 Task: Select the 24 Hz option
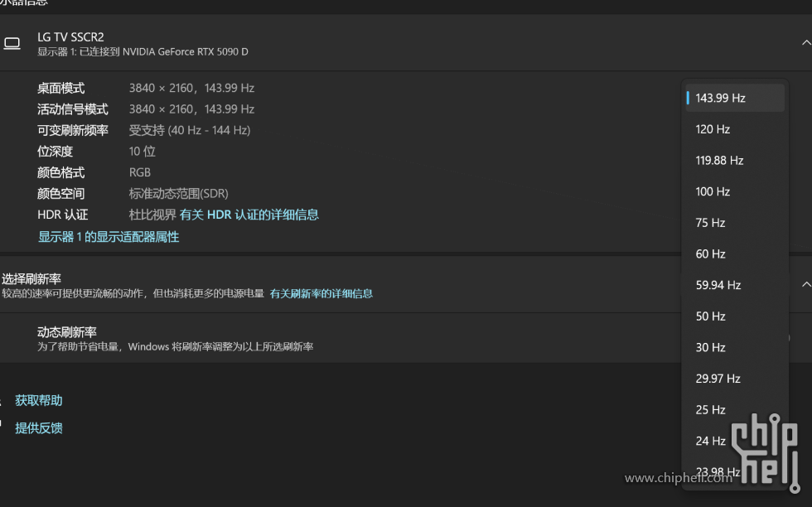[710, 442]
